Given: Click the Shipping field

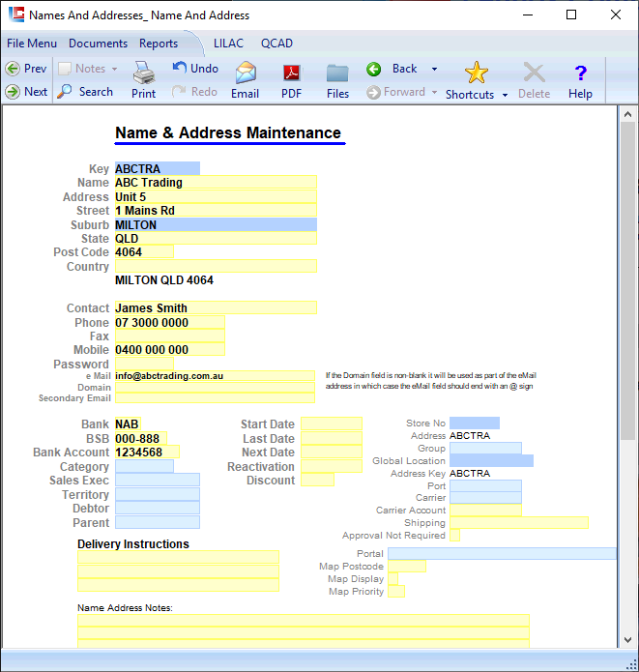Looking at the screenshot, I should click(x=519, y=523).
